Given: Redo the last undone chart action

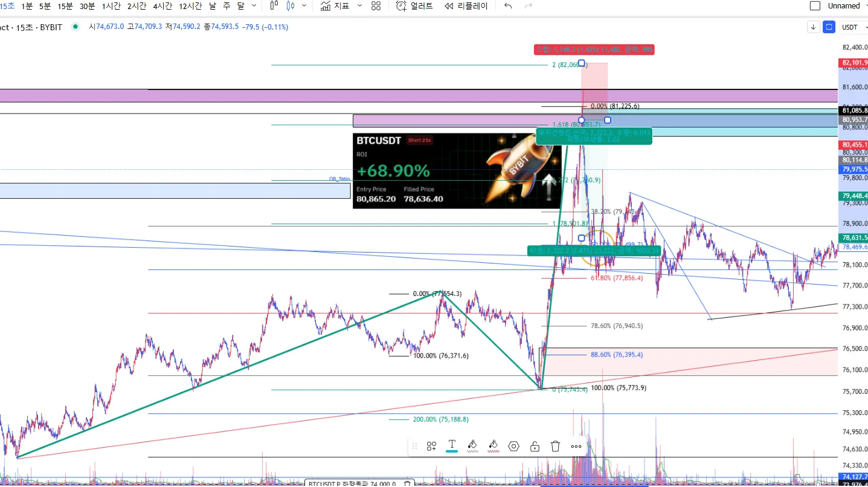Looking at the screenshot, I should point(529,6).
